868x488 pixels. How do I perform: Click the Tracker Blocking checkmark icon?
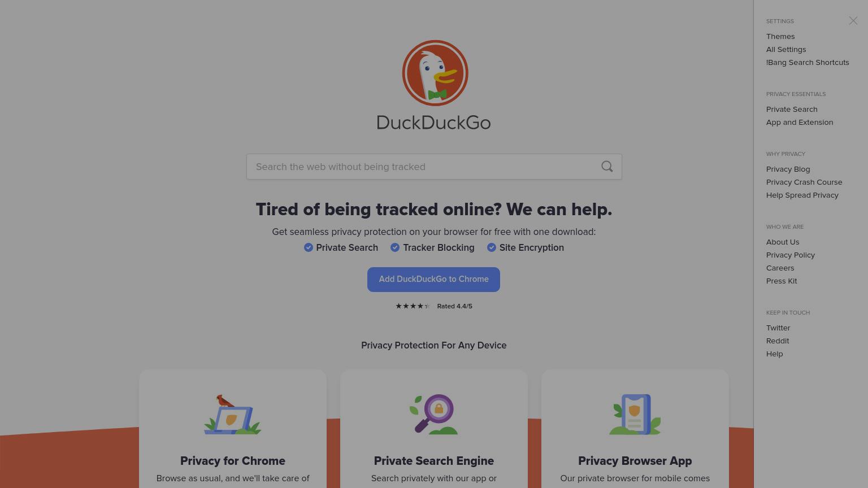[395, 247]
